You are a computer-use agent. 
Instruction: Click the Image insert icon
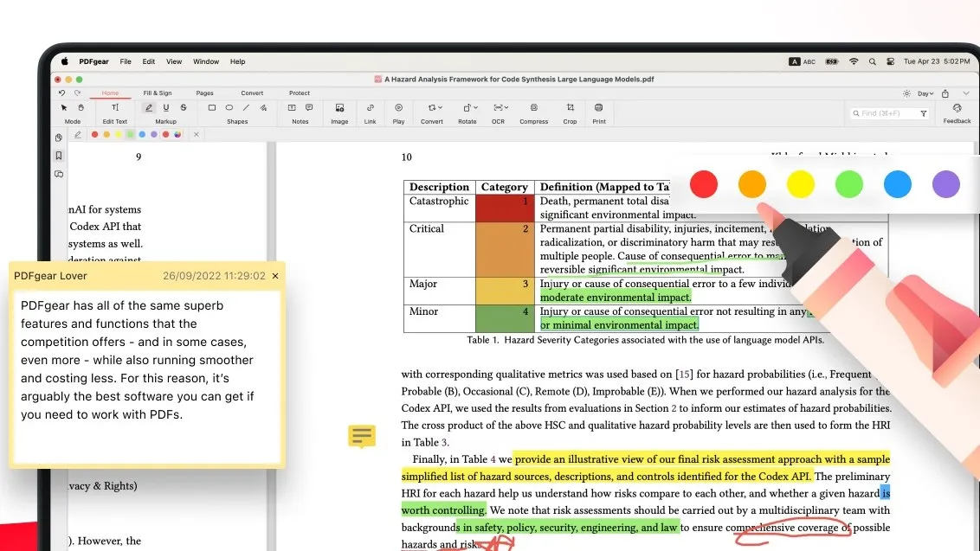(339, 108)
